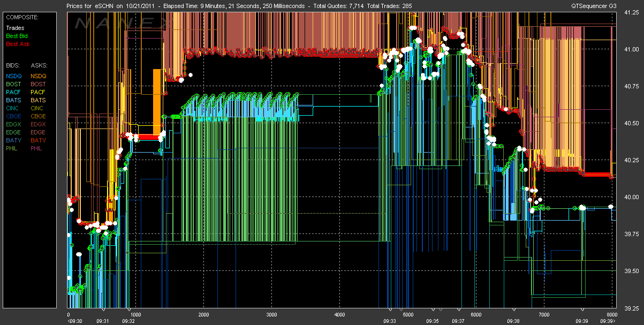Viewport: 644px width, 325px height.
Task: Select PACF in the ASKS column
Action: coord(39,92)
